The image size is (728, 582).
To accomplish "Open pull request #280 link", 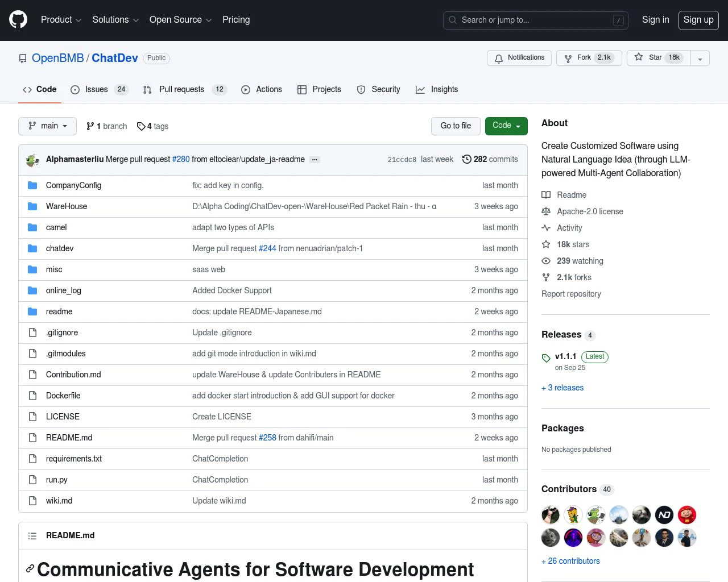I will click(181, 159).
